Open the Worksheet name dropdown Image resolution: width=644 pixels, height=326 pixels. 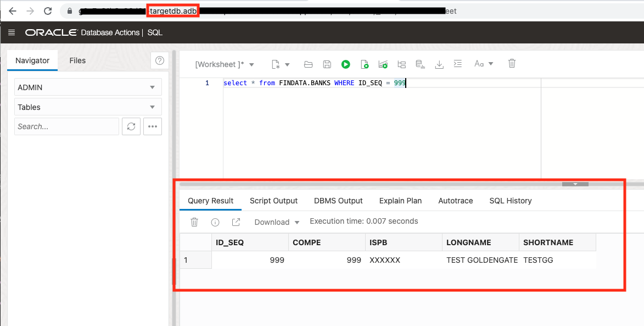click(x=225, y=64)
